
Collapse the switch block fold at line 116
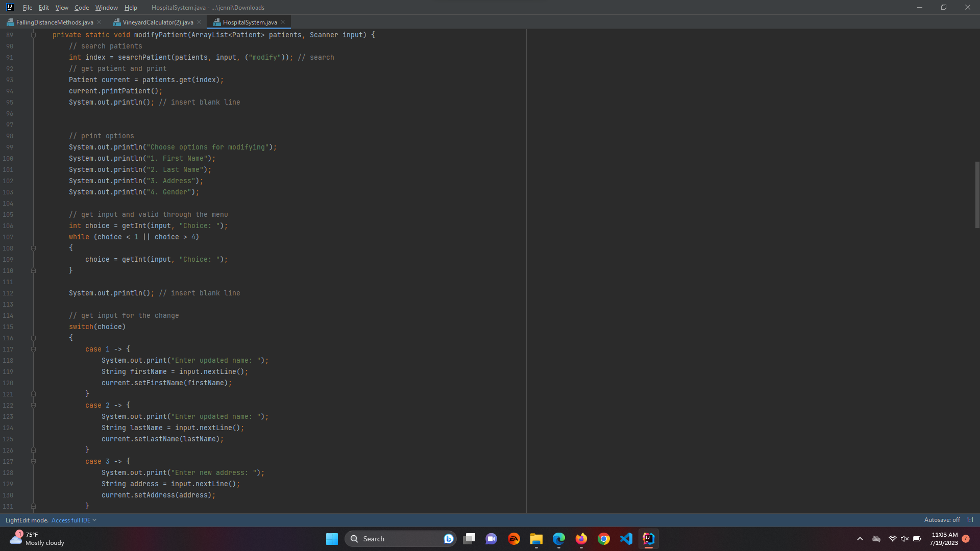(33, 338)
